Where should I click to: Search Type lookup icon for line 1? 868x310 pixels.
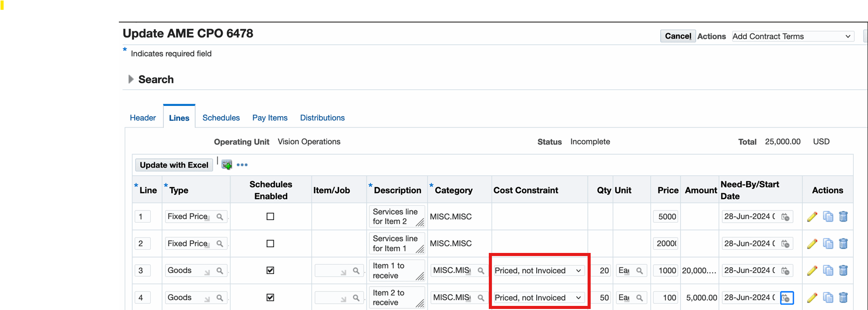[220, 217]
